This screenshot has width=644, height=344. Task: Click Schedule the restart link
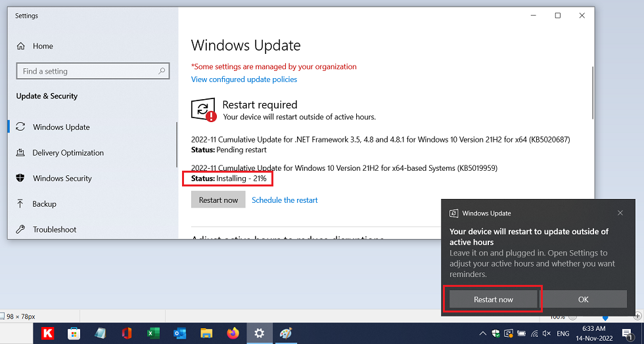tap(285, 200)
